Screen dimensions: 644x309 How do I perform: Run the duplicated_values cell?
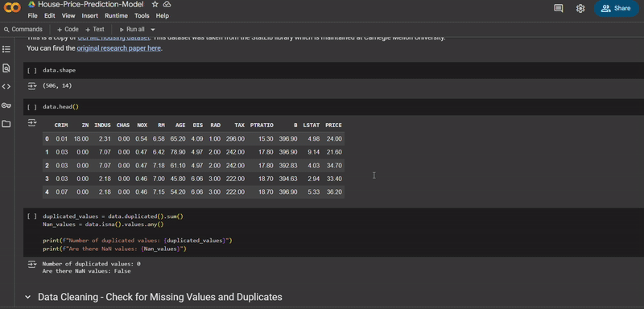point(32,216)
